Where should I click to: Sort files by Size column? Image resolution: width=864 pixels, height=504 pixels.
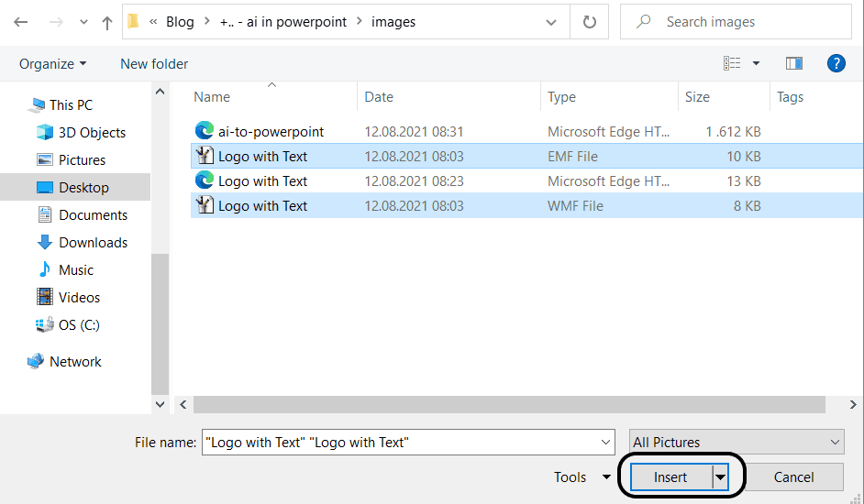pos(697,97)
